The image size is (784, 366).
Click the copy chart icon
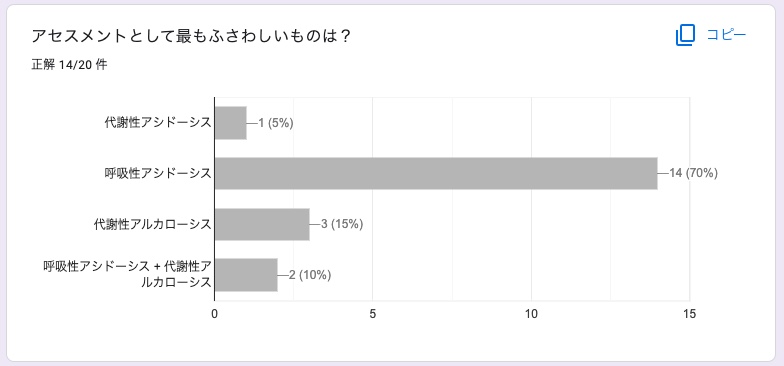pyautogui.click(x=685, y=36)
